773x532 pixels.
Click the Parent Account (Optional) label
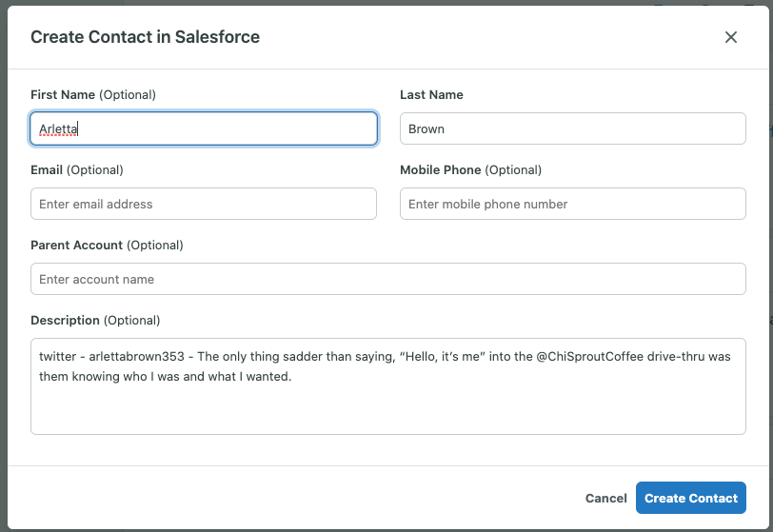coord(107,246)
